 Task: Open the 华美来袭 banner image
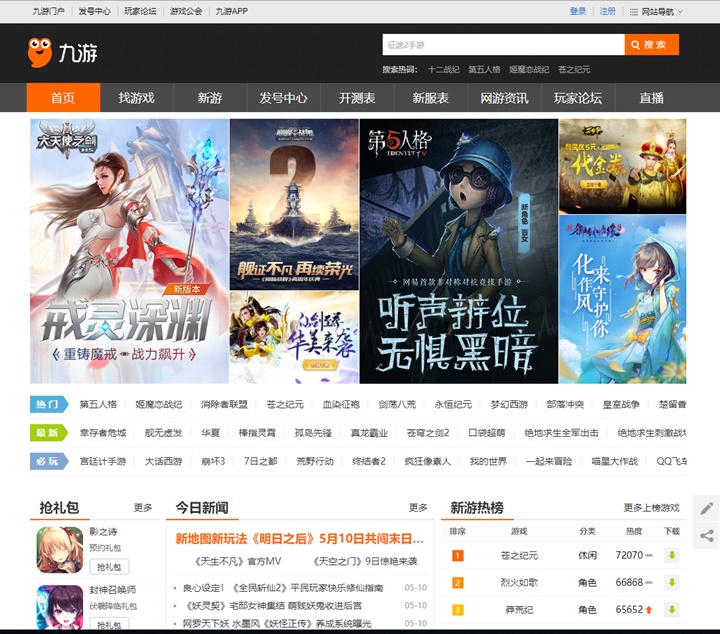(x=294, y=337)
